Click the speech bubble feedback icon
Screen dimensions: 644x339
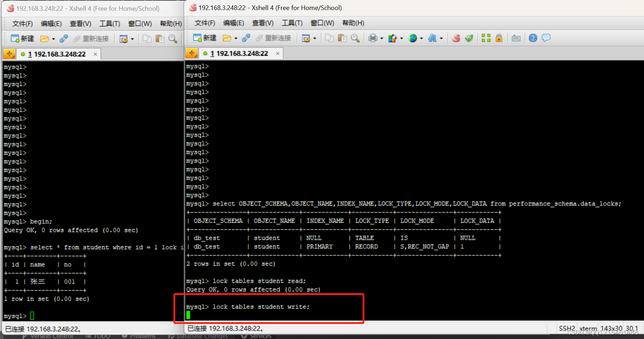546,38
